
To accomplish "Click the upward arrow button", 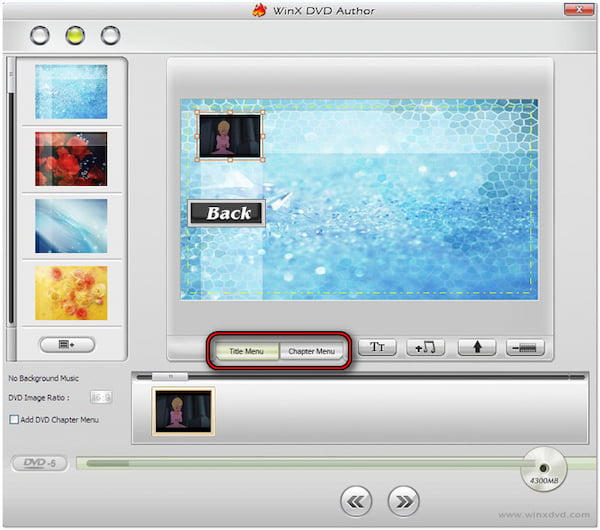I will tap(477, 348).
